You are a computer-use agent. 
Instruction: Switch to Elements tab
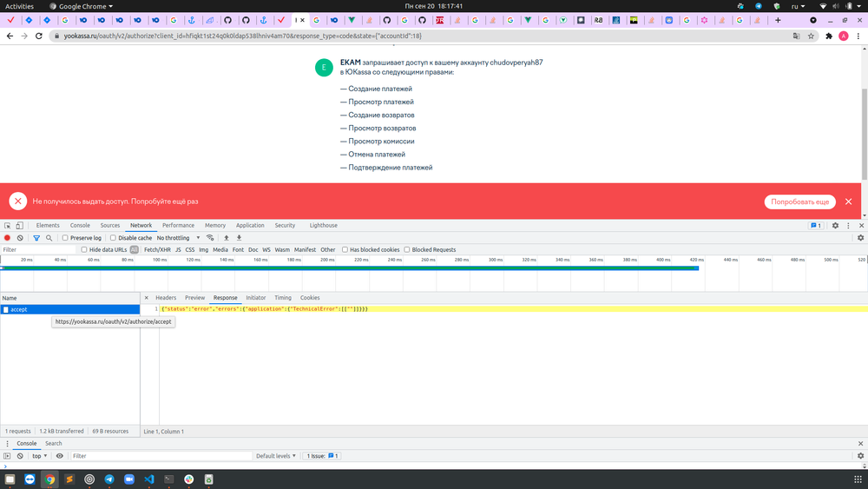(x=48, y=226)
